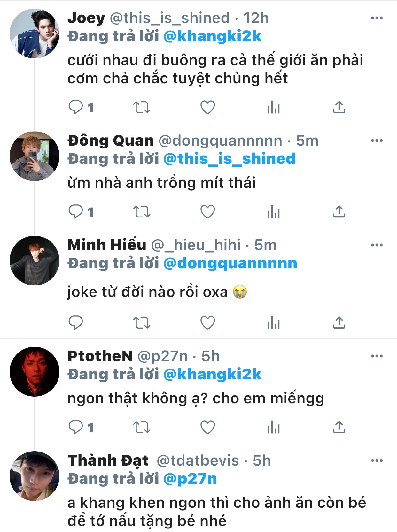Screen dimensions: 397x532
Task: Like Minh Hiếu's joke reply
Action: pyautogui.click(x=207, y=323)
